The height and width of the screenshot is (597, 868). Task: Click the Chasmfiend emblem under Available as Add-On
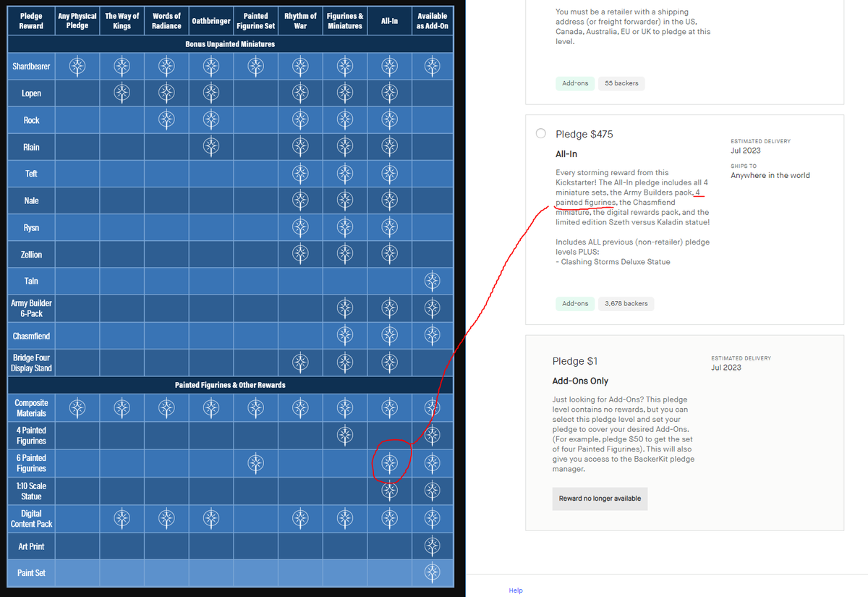[x=432, y=335]
